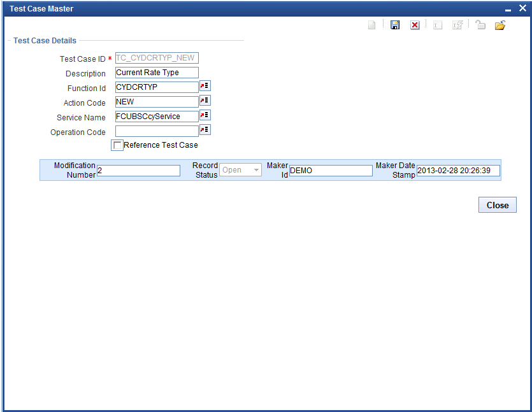The image size is (532, 412).
Task: Click the Execute Query lightning icon
Action: [x=457, y=25]
